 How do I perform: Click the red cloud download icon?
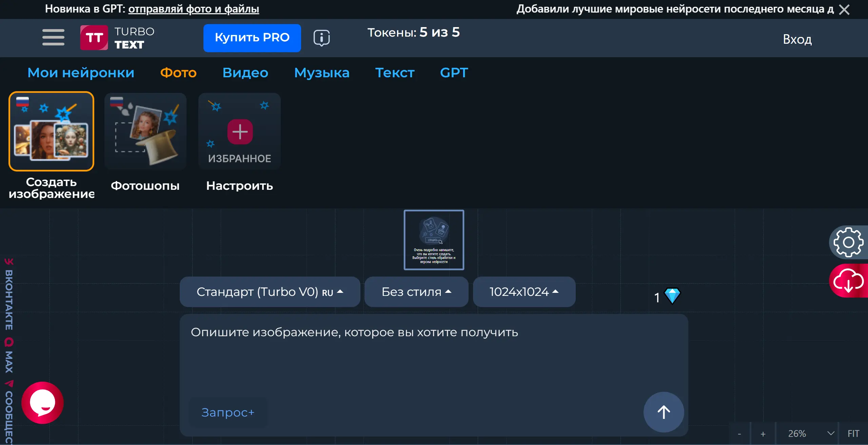pos(848,281)
